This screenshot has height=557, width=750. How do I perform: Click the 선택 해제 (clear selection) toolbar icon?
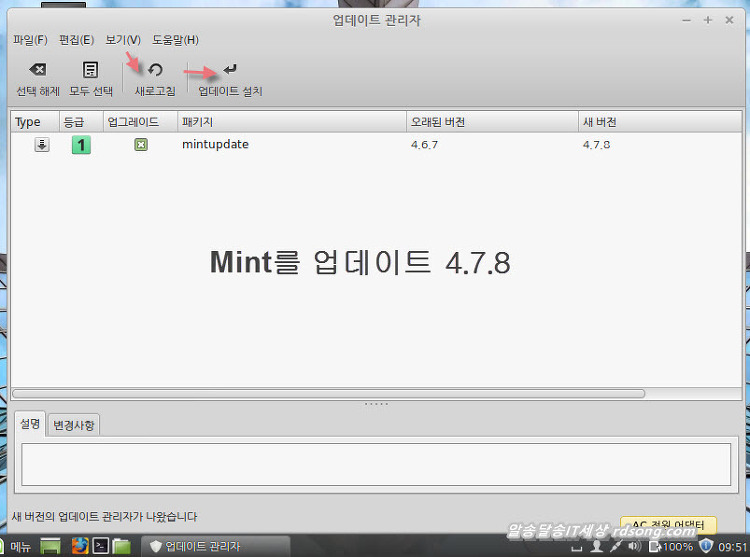[38, 70]
